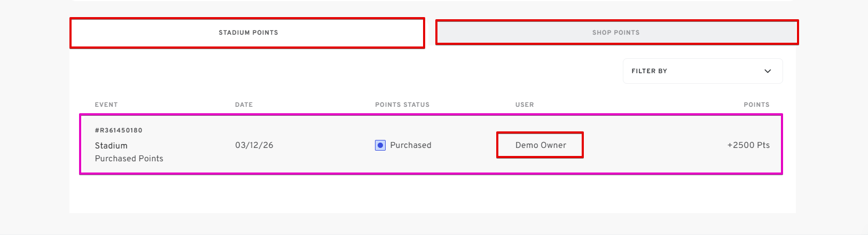Click the +2500 Pts value
868x235 pixels.
coord(748,145)
